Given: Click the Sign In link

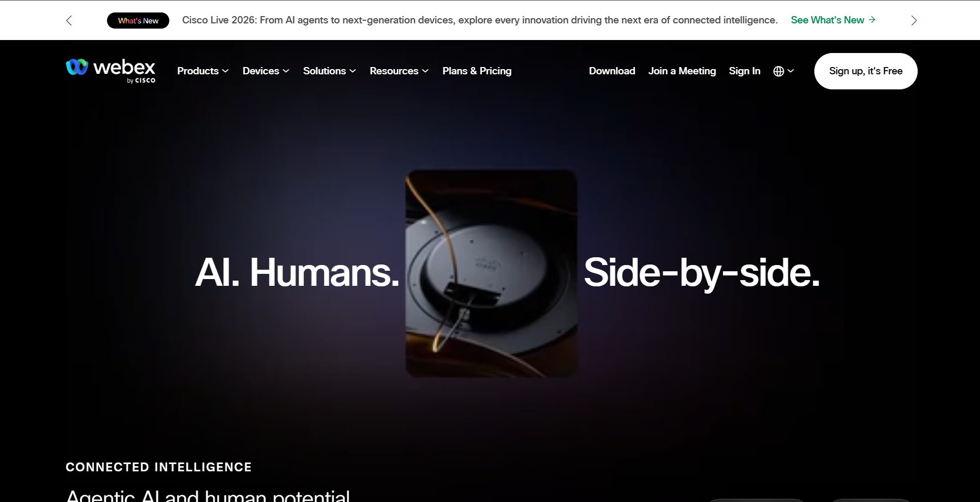Looking at the screenshot, I should click(x=744, y=71).
